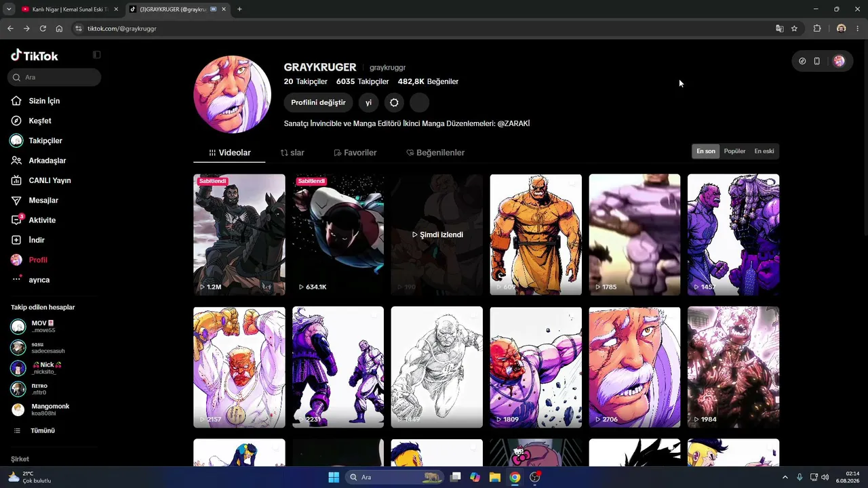Reload the TikTok page
The height and width of the screenshot is (488, 868).
click(x=43, y=28)
